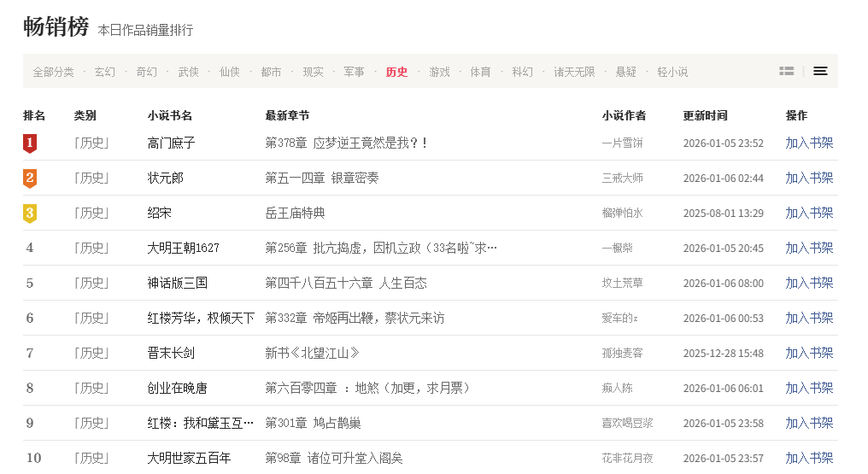Viewport: 868px width, 474px height.
Task: Click the yellow rank 3 badge
Action: [30, 214]
